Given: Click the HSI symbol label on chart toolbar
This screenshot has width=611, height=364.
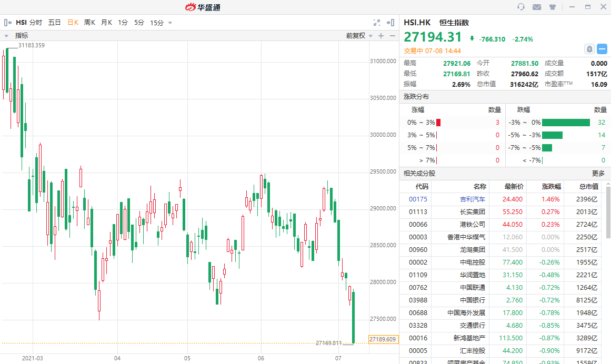Looking at the screenshot, I should coord(21,23).
